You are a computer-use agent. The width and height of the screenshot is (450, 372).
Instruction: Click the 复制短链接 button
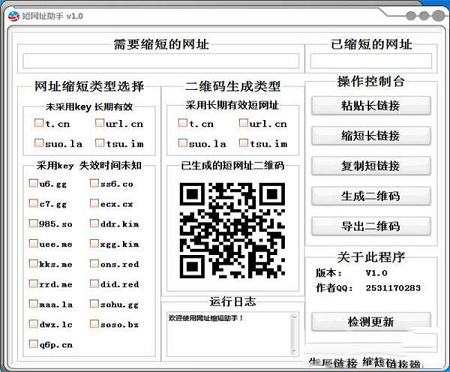[371, 166]
